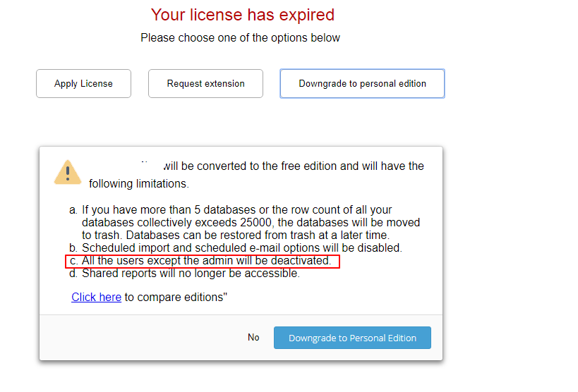
Task: Click the 'a.' list marker
Action: coord(73,209)
